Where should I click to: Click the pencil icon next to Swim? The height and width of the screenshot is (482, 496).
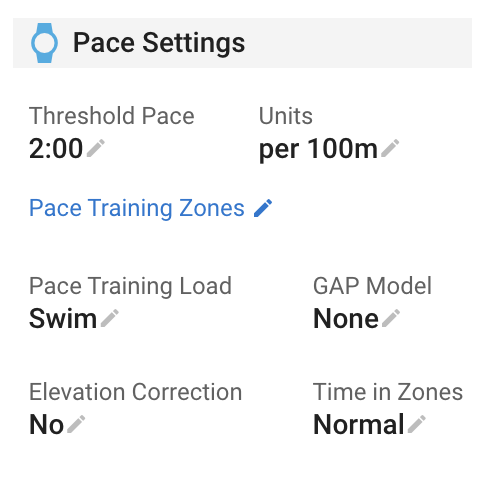[110, 318]
